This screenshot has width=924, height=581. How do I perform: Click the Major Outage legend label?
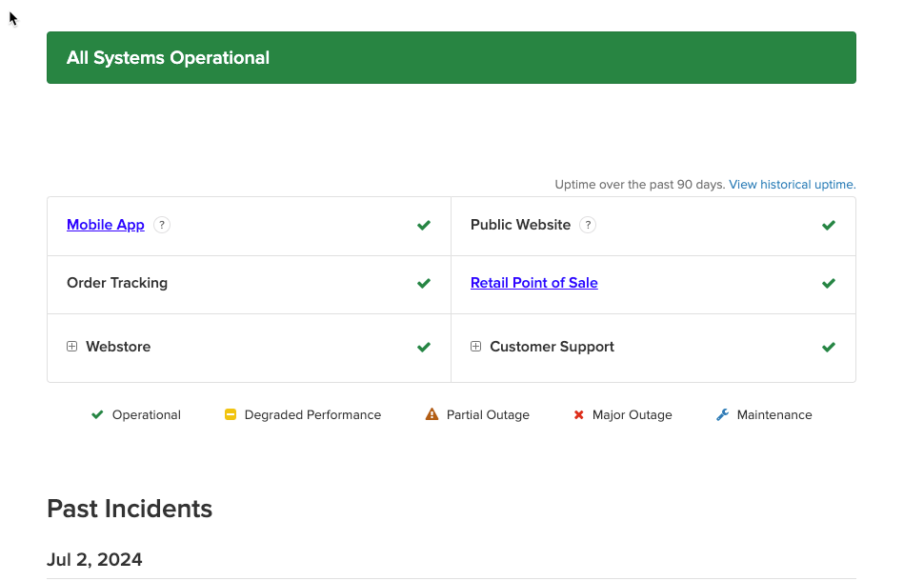633,415
